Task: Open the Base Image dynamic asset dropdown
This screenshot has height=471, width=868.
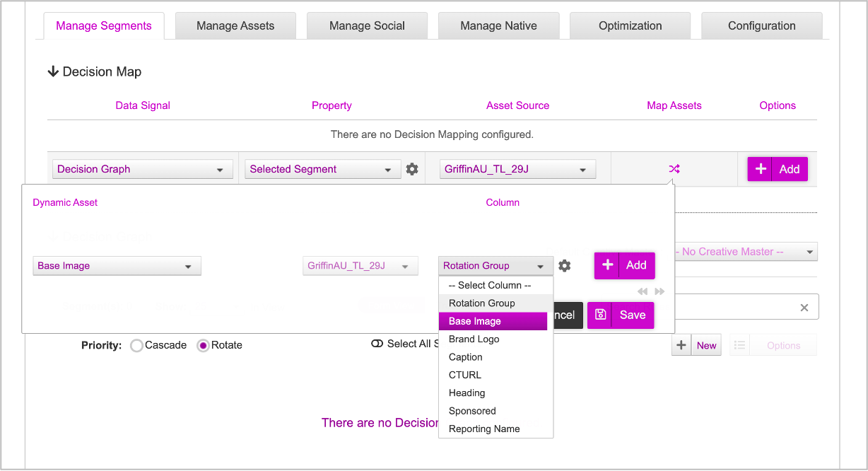Action: [117, 266]
